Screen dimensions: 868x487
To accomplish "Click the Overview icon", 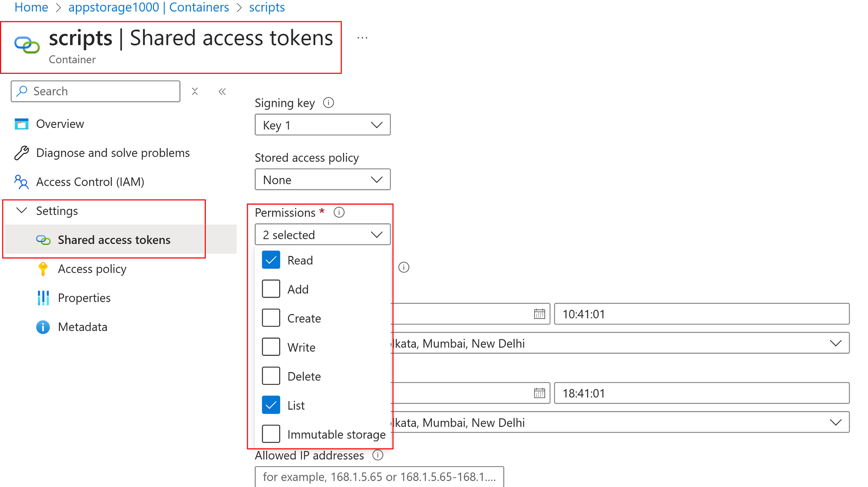I will click(x=21, y=124).
